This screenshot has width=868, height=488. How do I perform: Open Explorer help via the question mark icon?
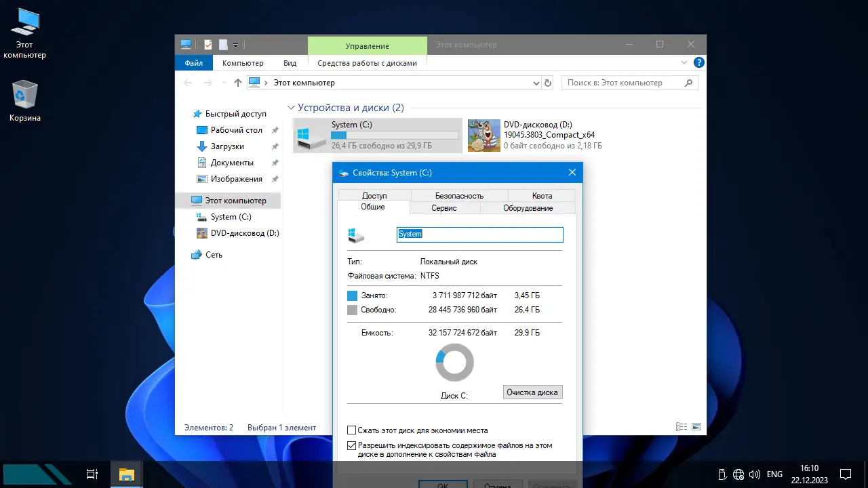[x=698, y=62]
